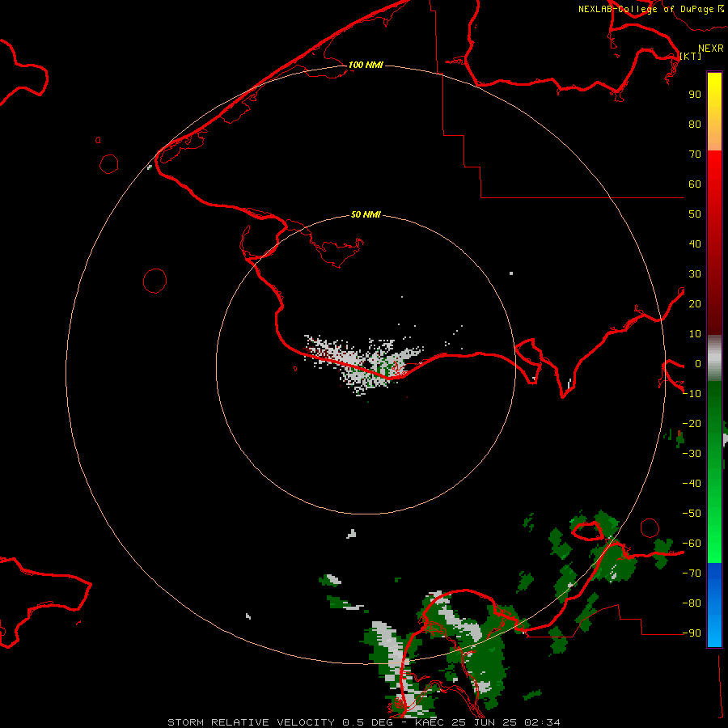Viewport: 728px width, 728px height.
Task: Click the 40 value on velocity scale
Action: pos(695,243)
